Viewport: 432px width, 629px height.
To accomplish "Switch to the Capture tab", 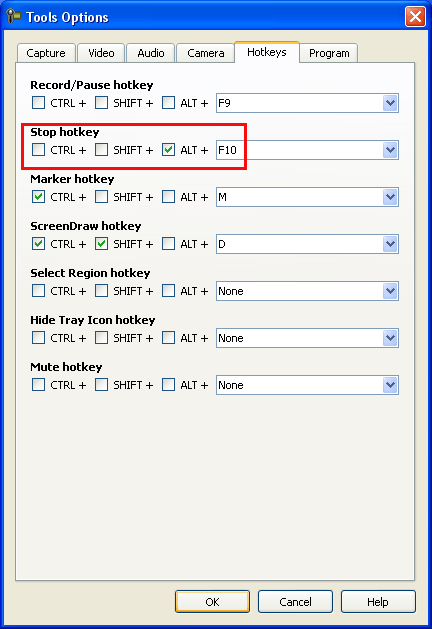I will 46,53.
